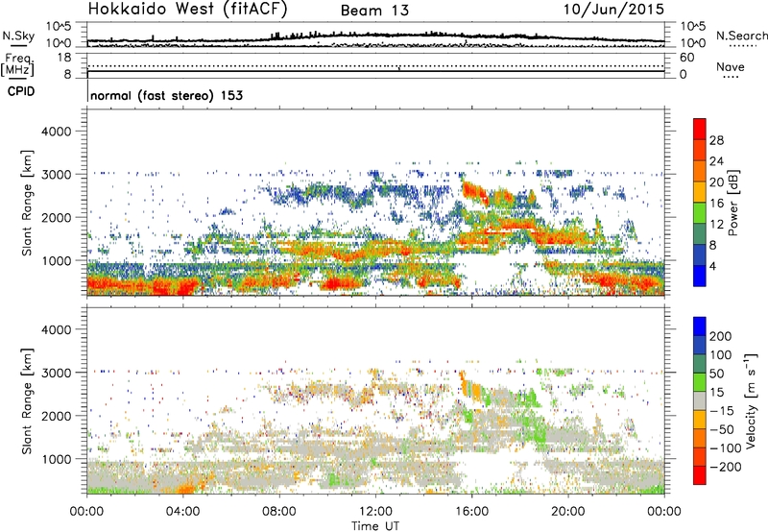
Task: Click the '08:00' time tick label
Action: (279, 512)
